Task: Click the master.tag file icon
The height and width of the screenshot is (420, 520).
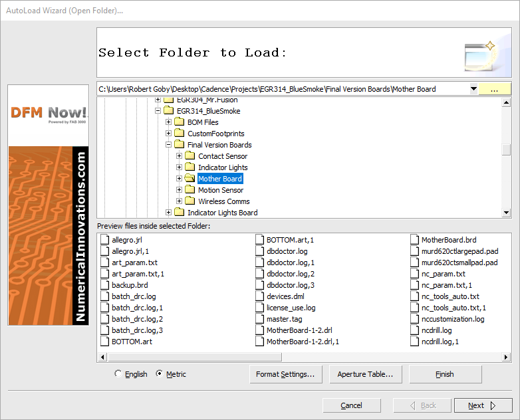Action: (x=260, y=318)
